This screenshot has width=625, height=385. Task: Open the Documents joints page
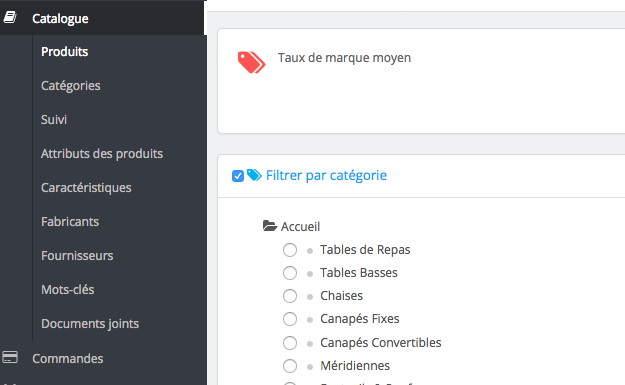90,324
